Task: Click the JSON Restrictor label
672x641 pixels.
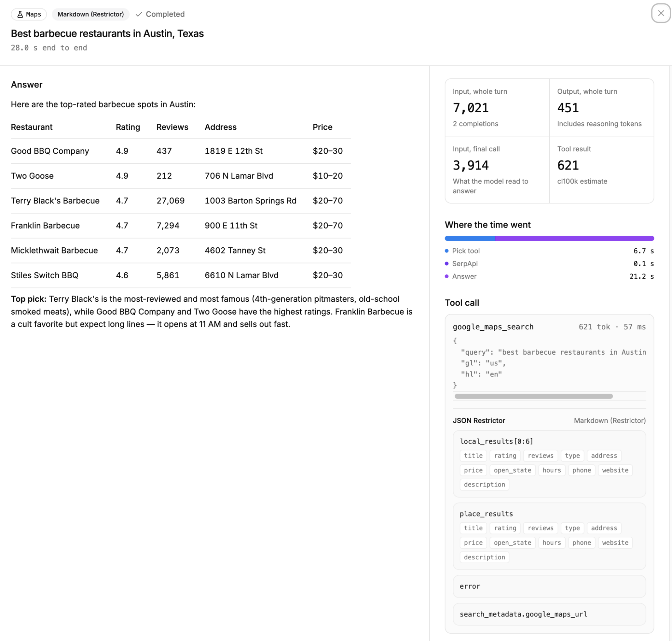Action: point(479,420)
